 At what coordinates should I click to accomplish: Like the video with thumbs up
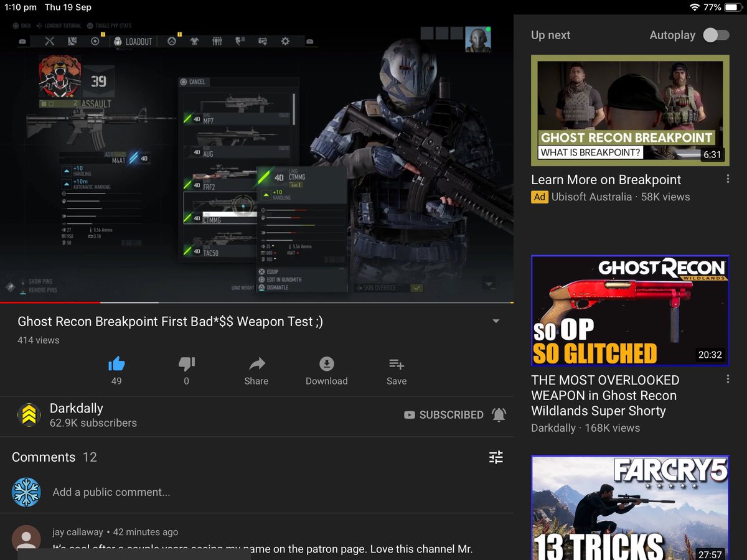(116, 364)
